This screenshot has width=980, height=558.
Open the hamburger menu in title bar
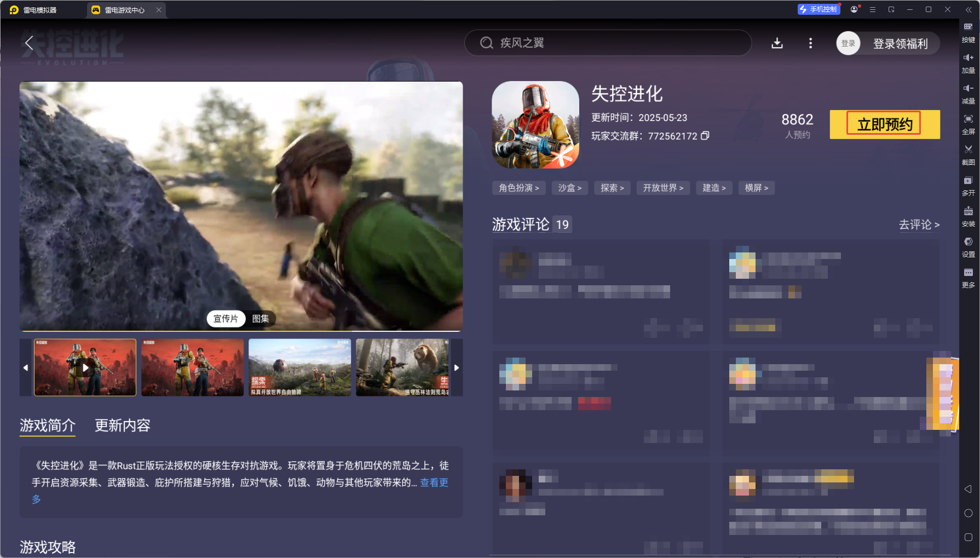point(873,9)
